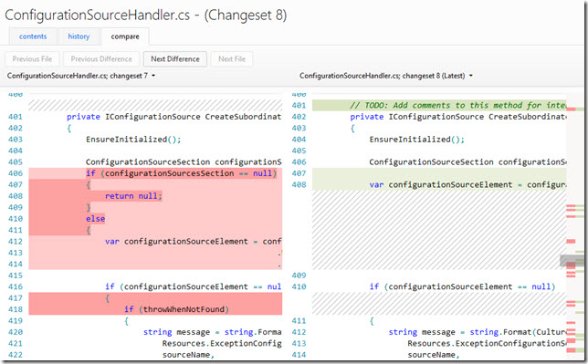This screenshot has height=364, width=588.
Task: Click 'sourceName,' line 422 in left pane
Action: (188, 355)
